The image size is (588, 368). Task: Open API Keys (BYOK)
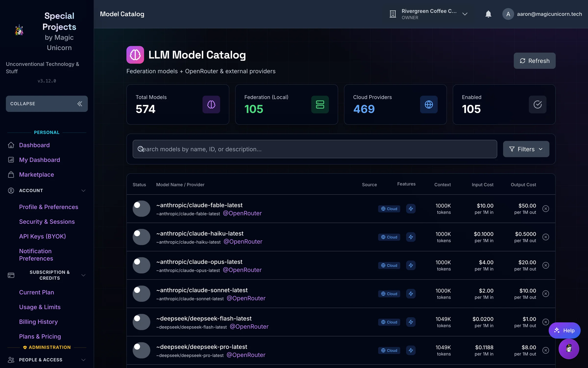pos(42,237)
